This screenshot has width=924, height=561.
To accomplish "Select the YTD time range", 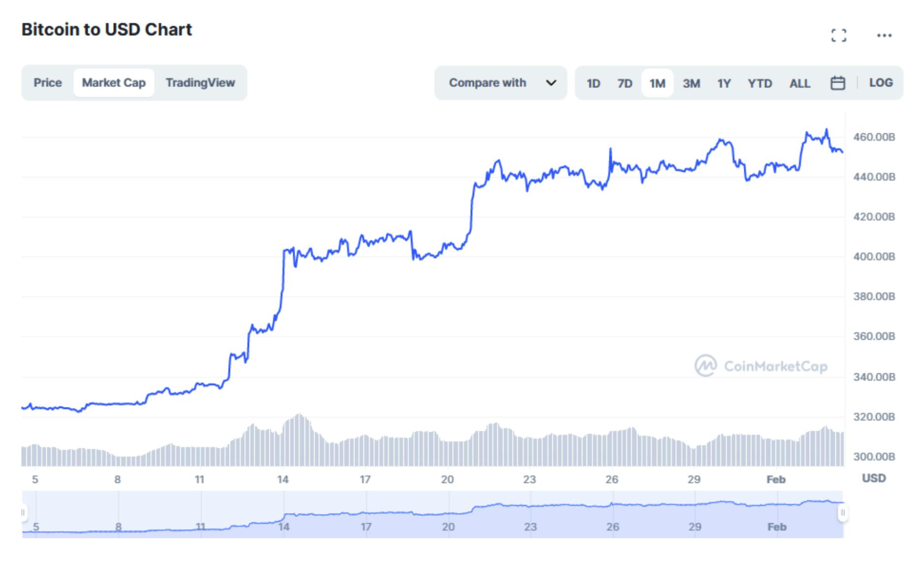I will pos(761,83).
